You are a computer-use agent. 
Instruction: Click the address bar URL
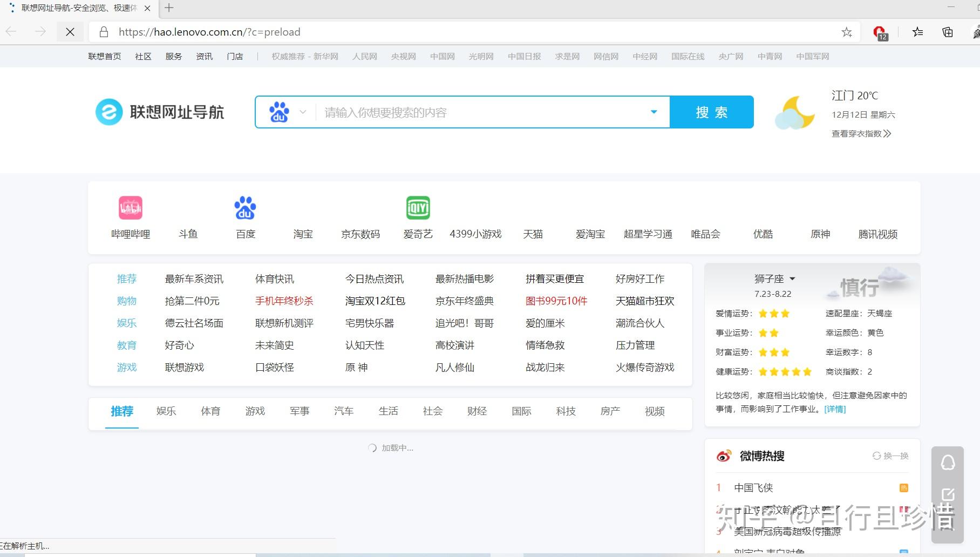click(x=209, y=32)
